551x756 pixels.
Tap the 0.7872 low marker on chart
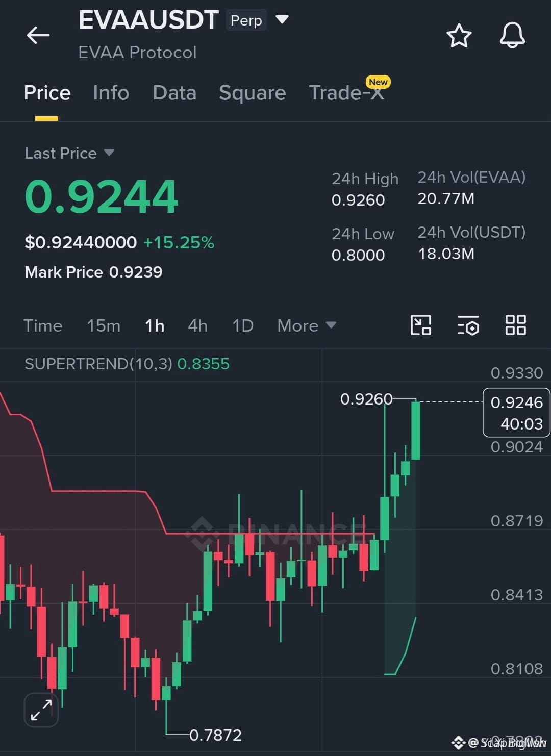coord(215,735)
